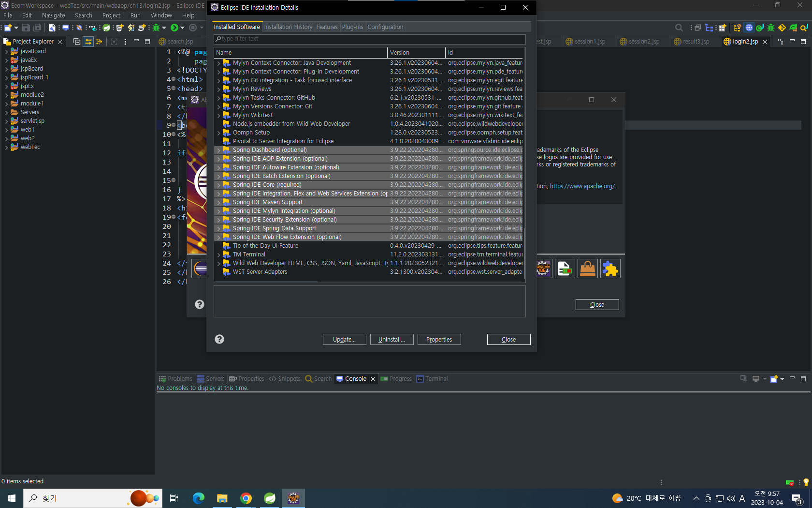Open the Navigate menu
Viewport: 812px width, 508px height.
tap(54, 15)
